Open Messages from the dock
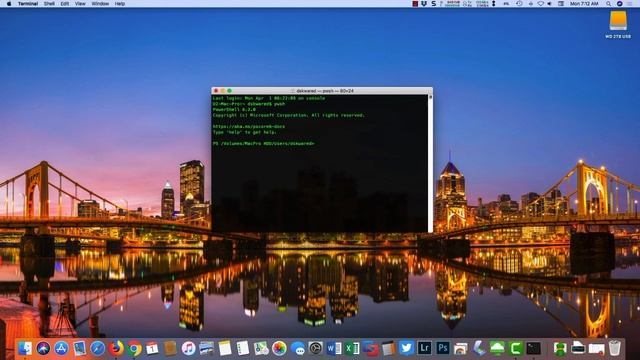 coord(298,348)
